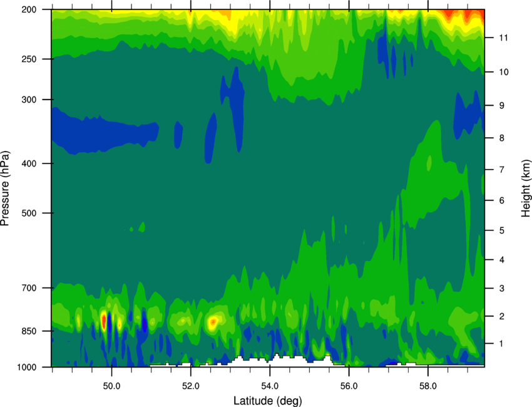Pick the 11 km height label
Image resolution: width=532 pixels, height=407 pixels.
503,38
